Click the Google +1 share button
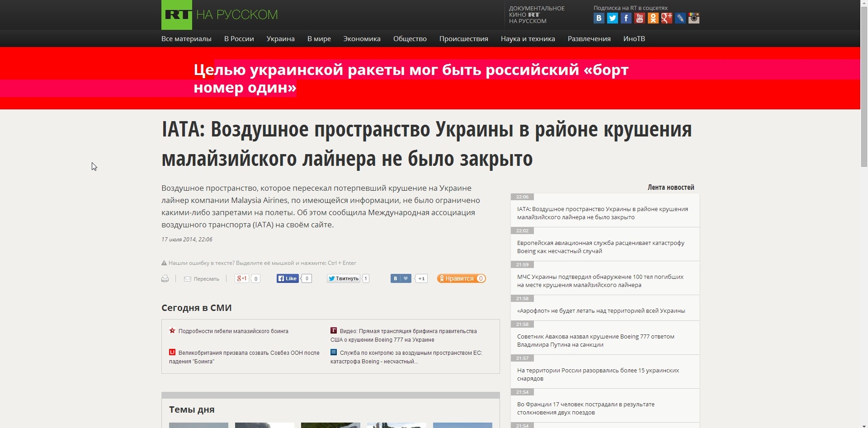This screenshot has width=868, height=428. pos(242,278)
